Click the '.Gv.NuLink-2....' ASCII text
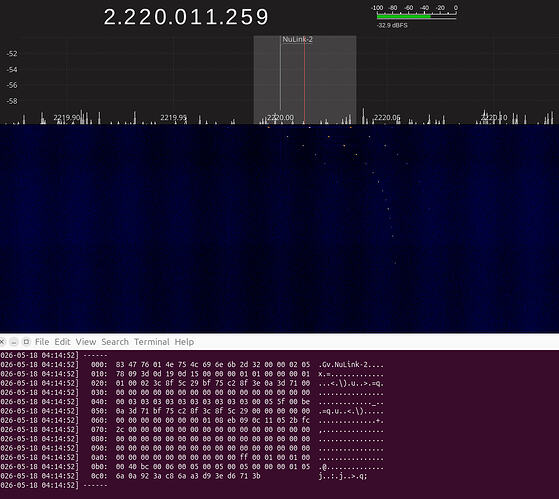The image size is (559, 499). (351, 365)
